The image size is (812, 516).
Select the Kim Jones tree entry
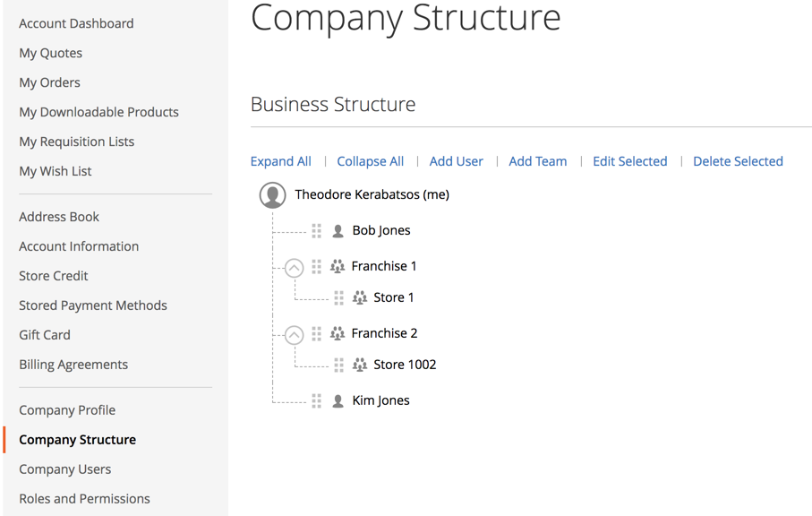(x=380, y=400)
